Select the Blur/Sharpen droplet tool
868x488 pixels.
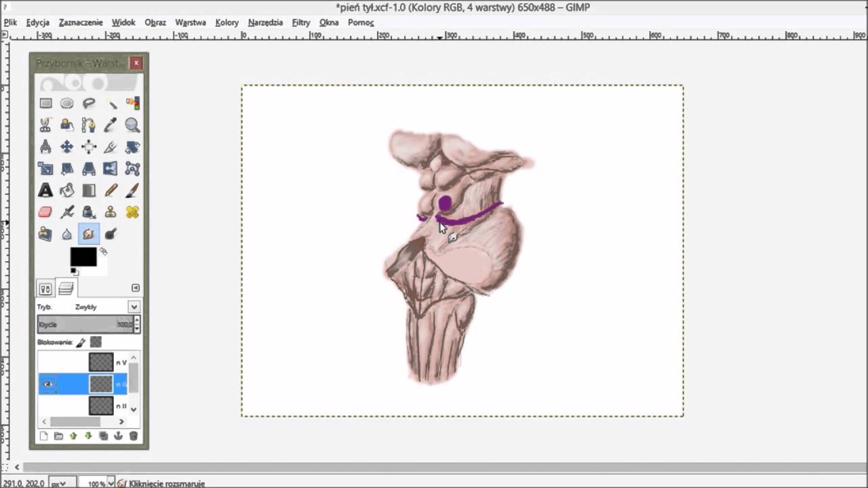coord(67,234)
